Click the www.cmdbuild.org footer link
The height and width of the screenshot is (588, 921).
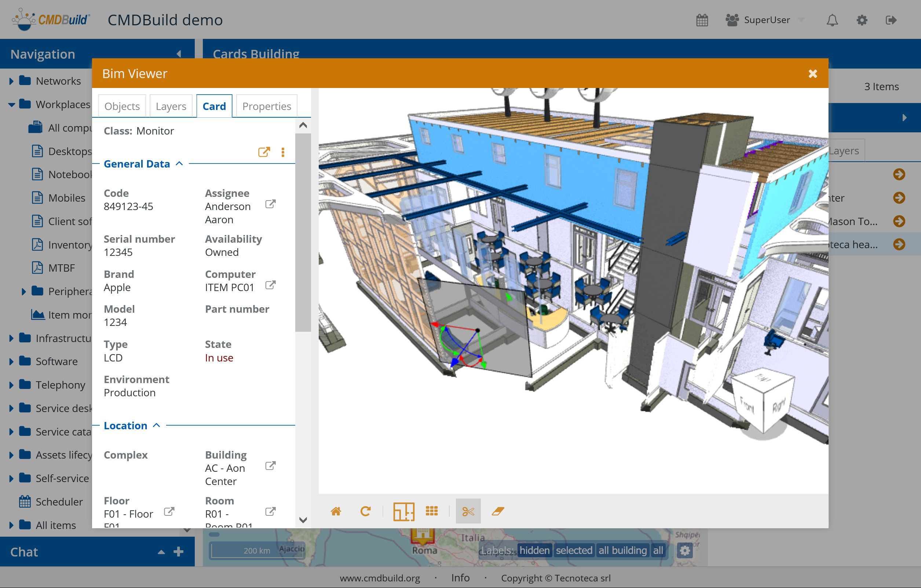point(379,578)
